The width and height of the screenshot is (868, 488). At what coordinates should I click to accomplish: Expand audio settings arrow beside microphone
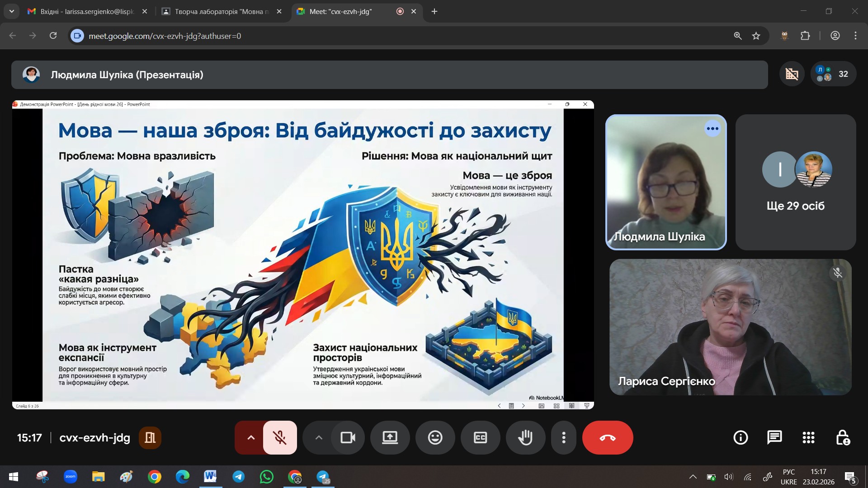[x=251, y=437]
